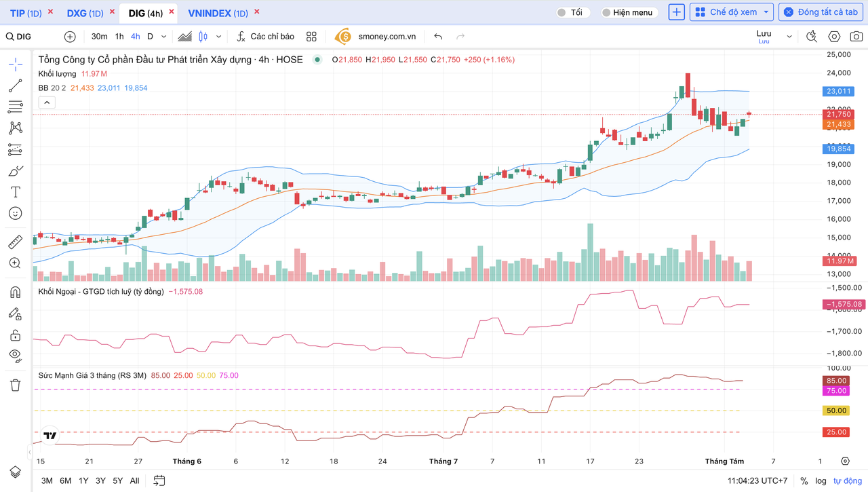Click the undo arrow
The width and height of the screenshot is (868, 492).
[x=438, y=37]
